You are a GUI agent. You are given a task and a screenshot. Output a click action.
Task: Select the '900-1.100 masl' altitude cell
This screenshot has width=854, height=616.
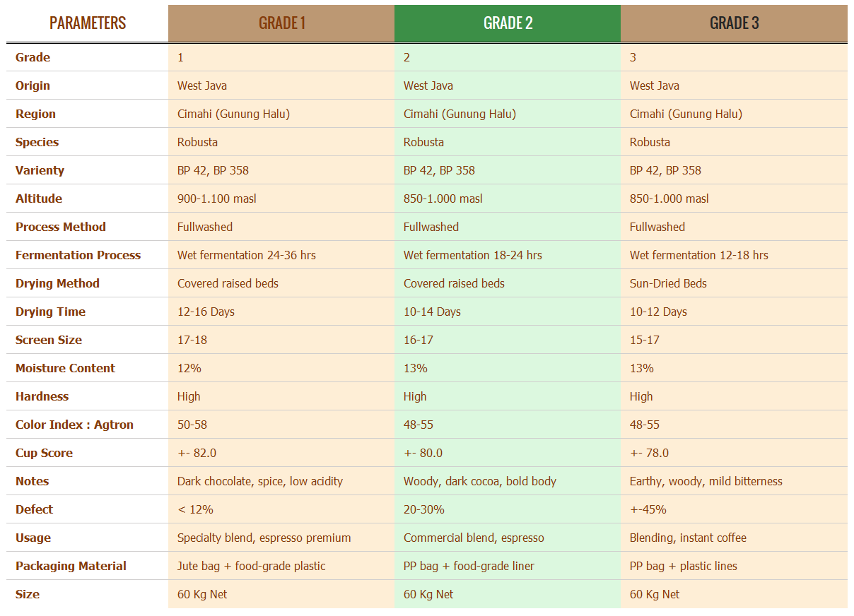[217, 199]
